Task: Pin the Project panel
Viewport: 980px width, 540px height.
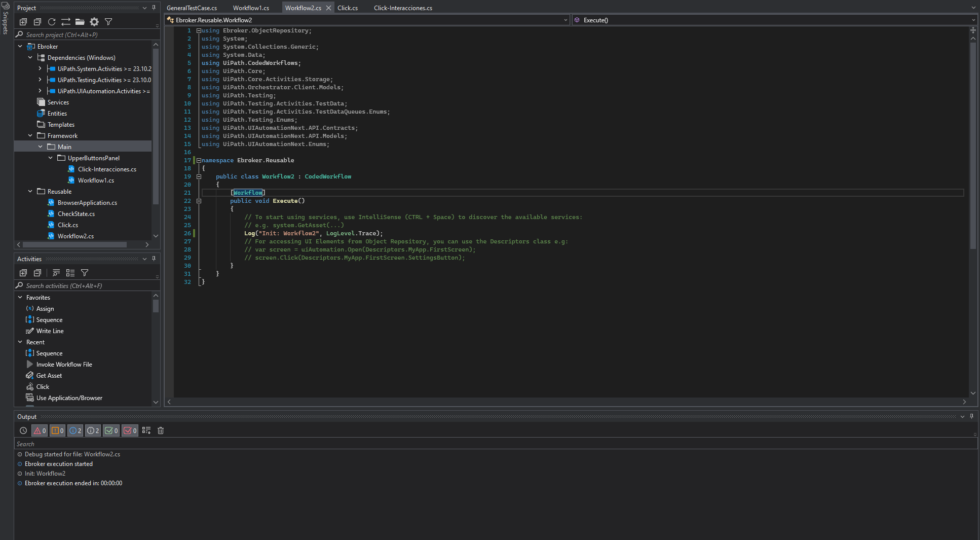Action: click(x=154, y=8)
